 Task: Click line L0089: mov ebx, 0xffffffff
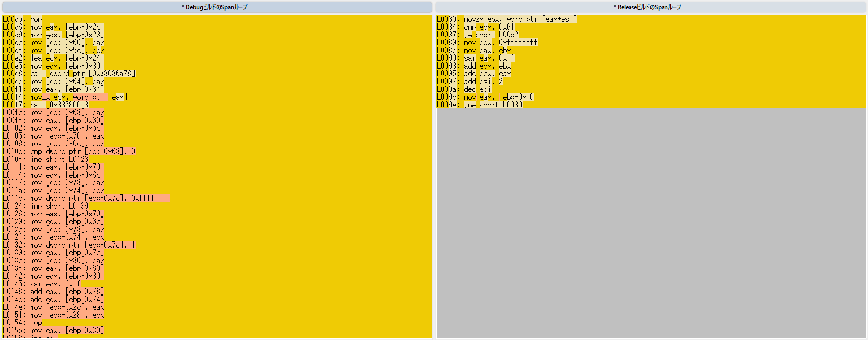(x=487, y=43)
